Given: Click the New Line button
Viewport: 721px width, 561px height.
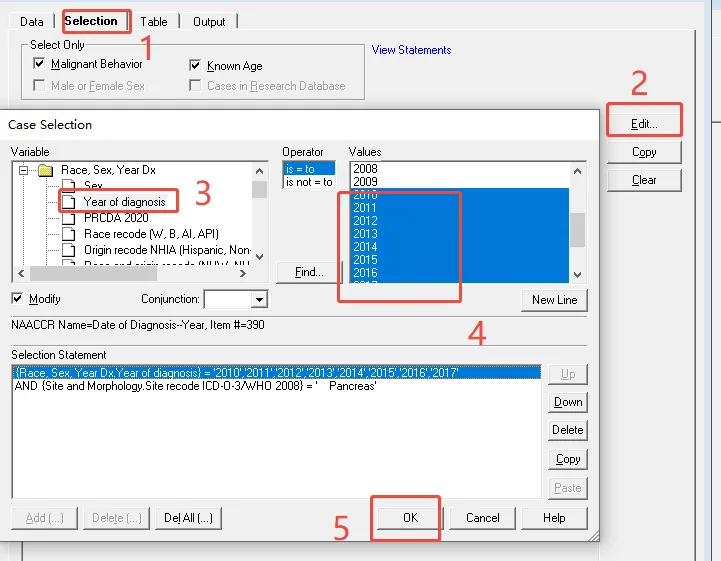Looking at the screenshot, I should 554,300.
